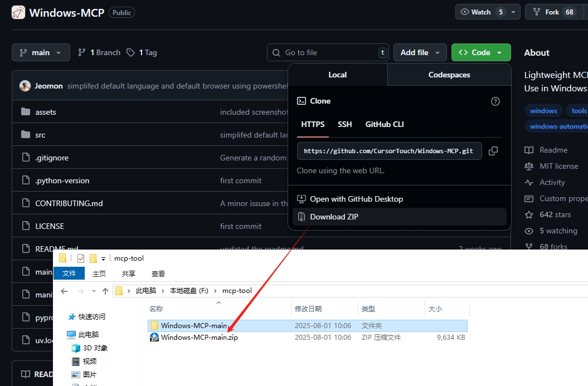Select the GitHub CLI clone tab
Image resolution: width=588 pixels, height=386 pixels.
click(385, 124)
